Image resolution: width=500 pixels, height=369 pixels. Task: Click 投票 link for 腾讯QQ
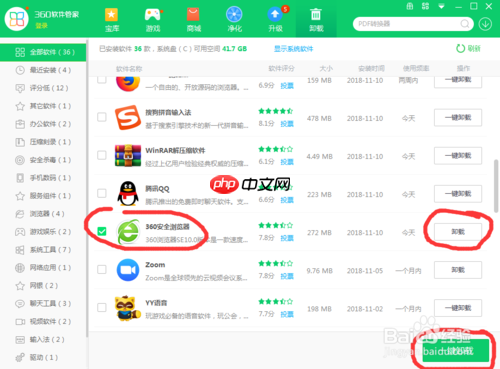[x=287, y=200]
